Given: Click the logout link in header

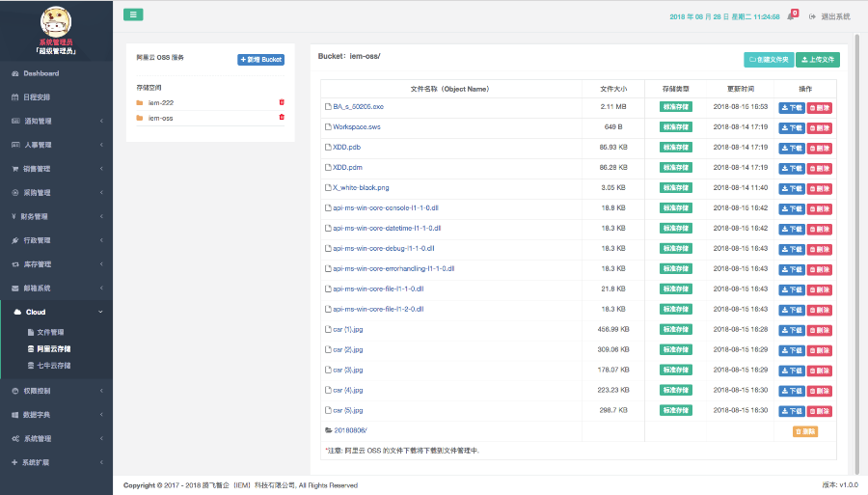Looking at the screenshot, I should pos(829,16).
